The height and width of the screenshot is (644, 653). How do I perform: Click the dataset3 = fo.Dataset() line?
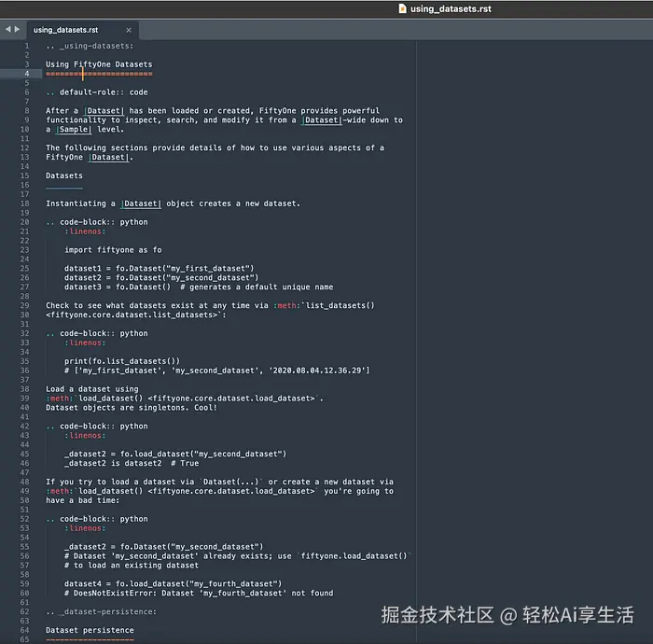point(199,287)
